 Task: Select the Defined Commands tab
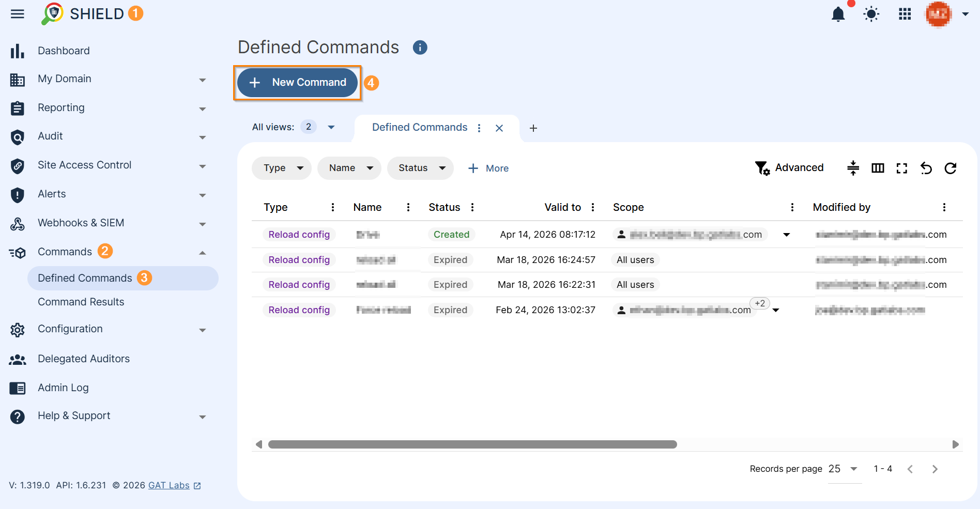pos(419,127)
